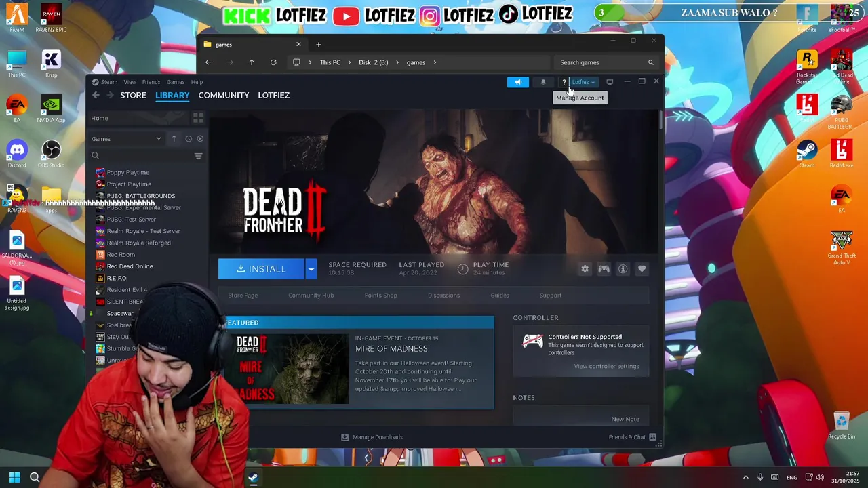Image resolution: width=868 pixels, height=488 pixels.
Task: Select Poppy Playtime in library list
Action: point(127,172)
